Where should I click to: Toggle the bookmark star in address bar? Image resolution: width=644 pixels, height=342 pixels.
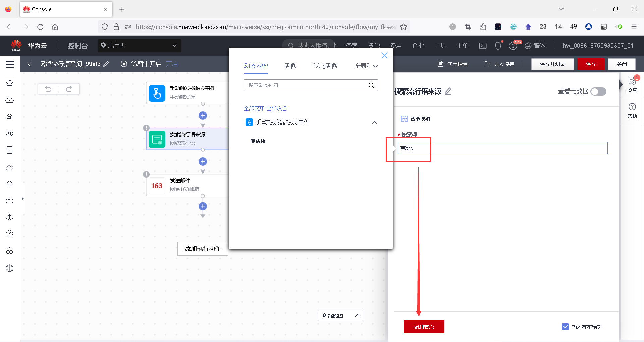404,27
